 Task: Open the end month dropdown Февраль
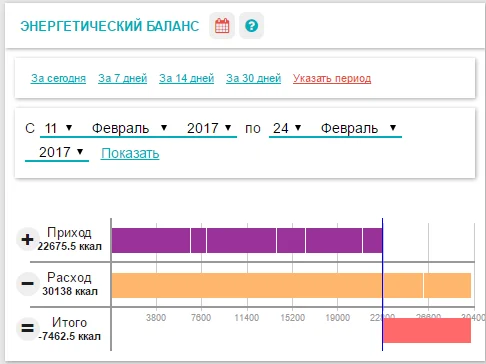(x=358, y=128)
